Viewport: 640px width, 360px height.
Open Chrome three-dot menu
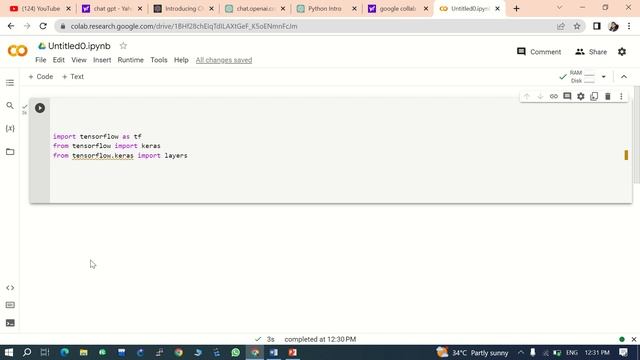pyautogui.click(x=629, y=26)
